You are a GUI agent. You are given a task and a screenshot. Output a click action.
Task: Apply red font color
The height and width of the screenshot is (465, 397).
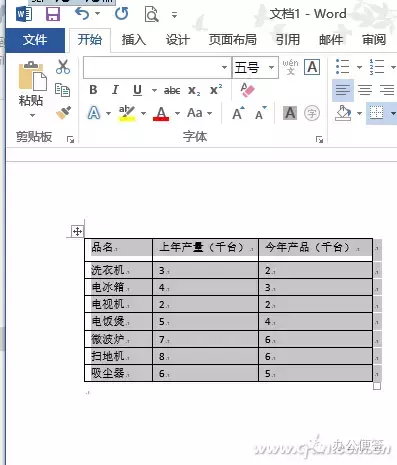[x=161, y=113]
